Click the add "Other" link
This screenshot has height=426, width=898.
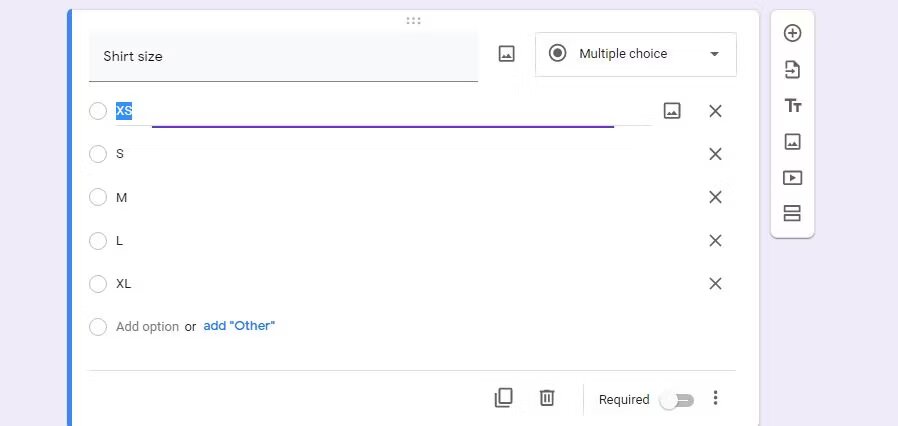click(x=239, y=326)
